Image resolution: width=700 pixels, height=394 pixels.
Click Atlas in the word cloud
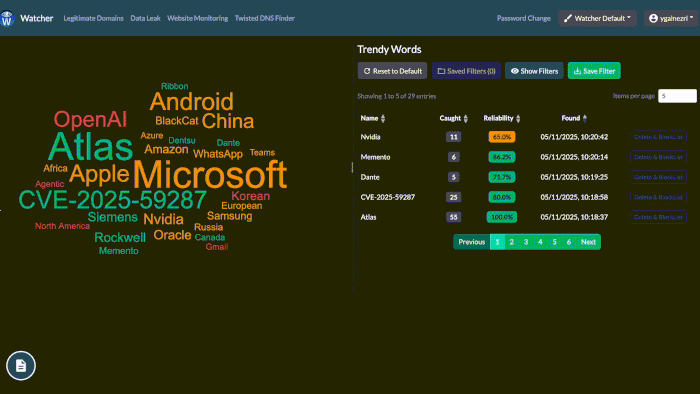coord(90,146)
